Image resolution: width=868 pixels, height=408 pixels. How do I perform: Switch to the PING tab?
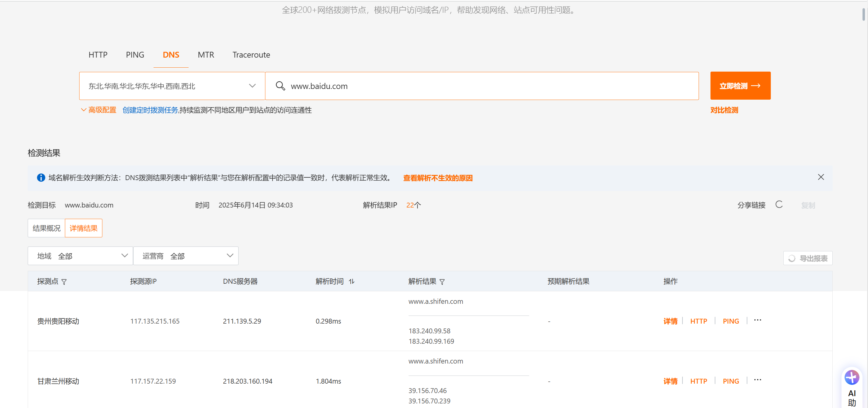135,55
